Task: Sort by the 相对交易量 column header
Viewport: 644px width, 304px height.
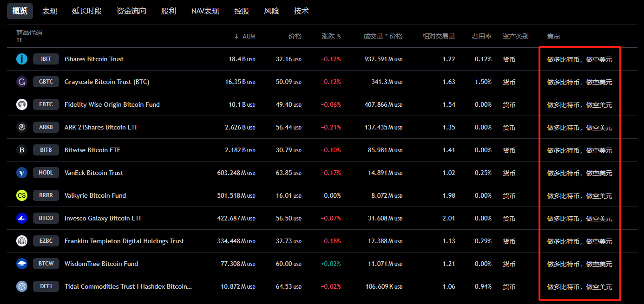Action: pos(439,36)
